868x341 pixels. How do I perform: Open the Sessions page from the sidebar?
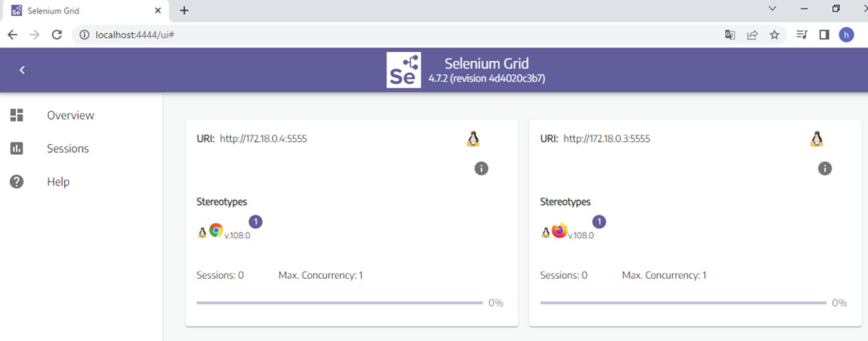point(67,148)
